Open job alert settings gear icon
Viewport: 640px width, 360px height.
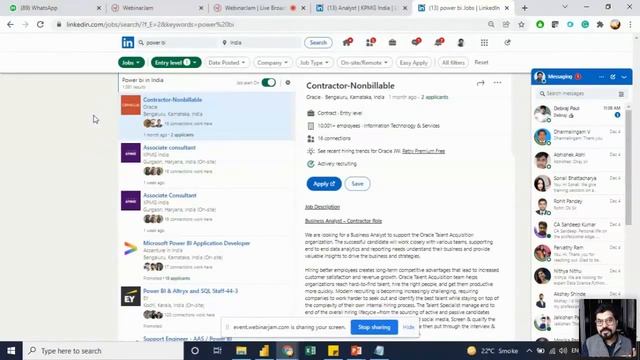tap(288, 82)
